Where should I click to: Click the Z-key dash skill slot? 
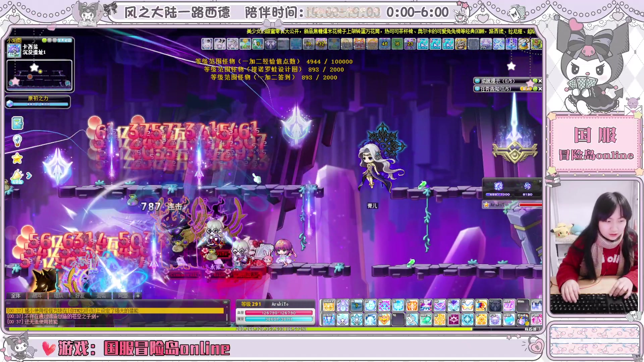pos(412,319)
